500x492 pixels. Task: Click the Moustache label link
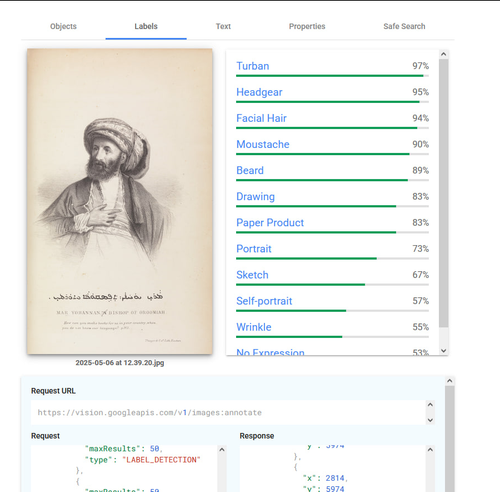pyautogui.click(x=263, y=144)
